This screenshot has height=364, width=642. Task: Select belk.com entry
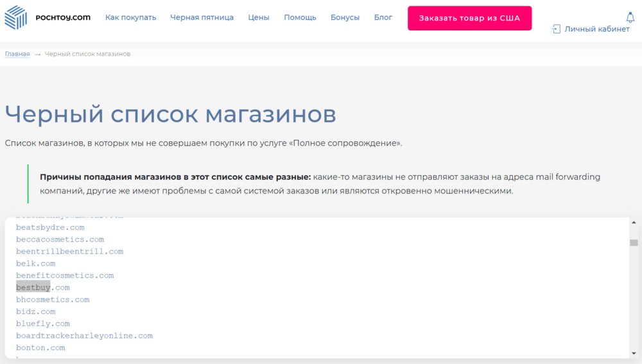click(35, 263)
